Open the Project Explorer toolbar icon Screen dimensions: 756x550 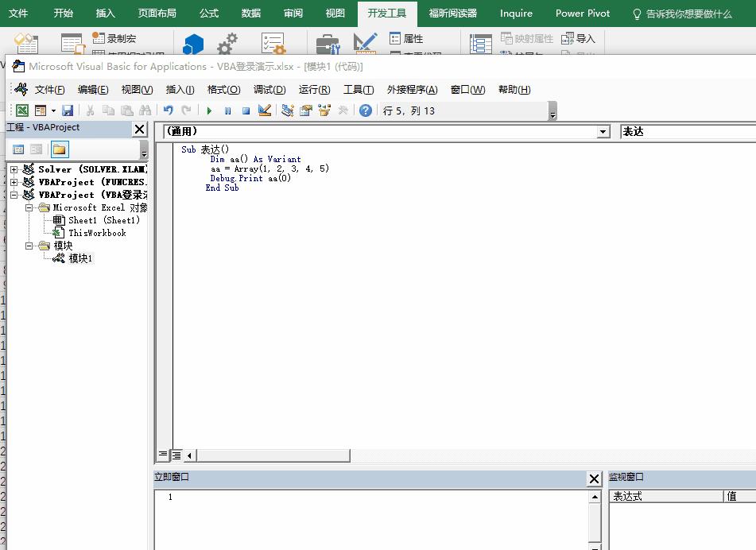click(x=288, y=110)
